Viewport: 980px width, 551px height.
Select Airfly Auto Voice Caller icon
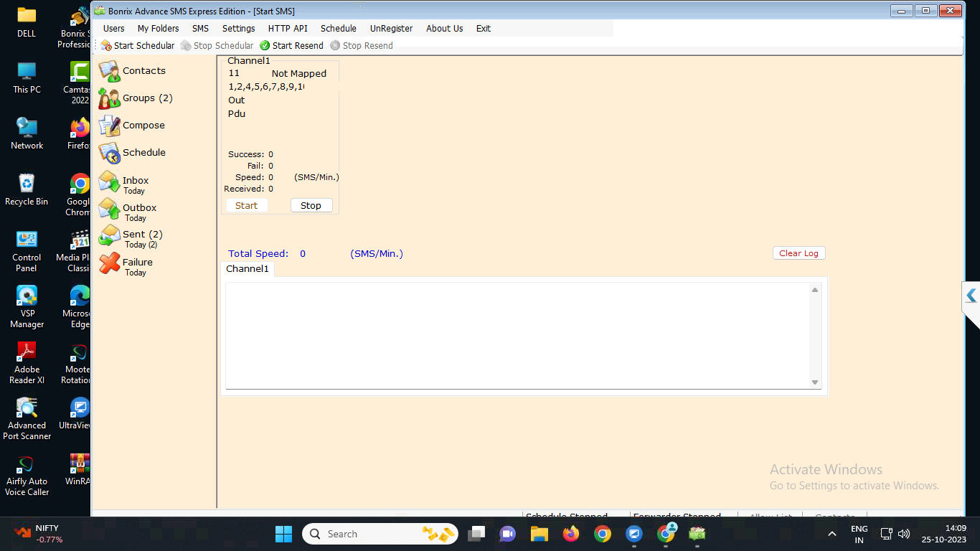(x=27, y=475)
